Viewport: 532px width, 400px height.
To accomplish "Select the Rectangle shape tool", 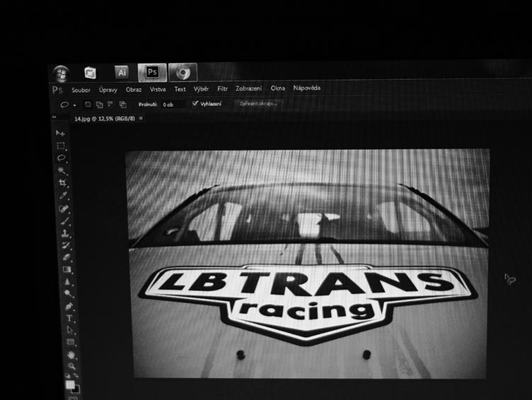I will click(71, 342).
